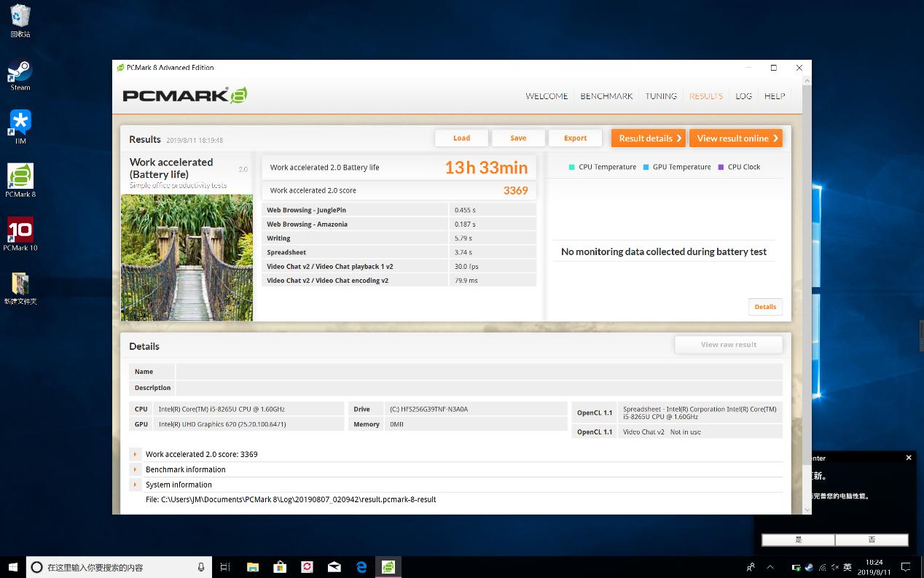Click the CPU Temperature legend swatch
The image size is (924, 578).
point(572,167)
